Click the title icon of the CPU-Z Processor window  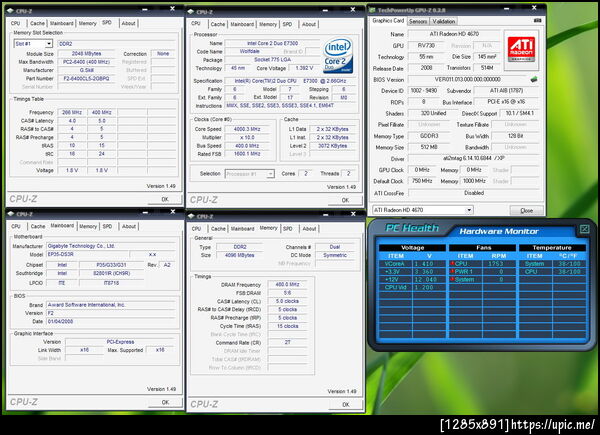(x=191, y=11)
